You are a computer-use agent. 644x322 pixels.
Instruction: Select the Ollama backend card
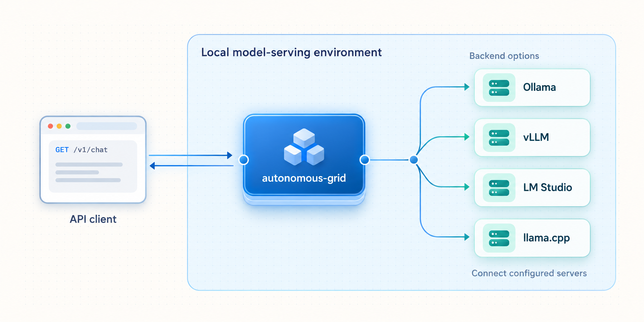click(532, 87)
